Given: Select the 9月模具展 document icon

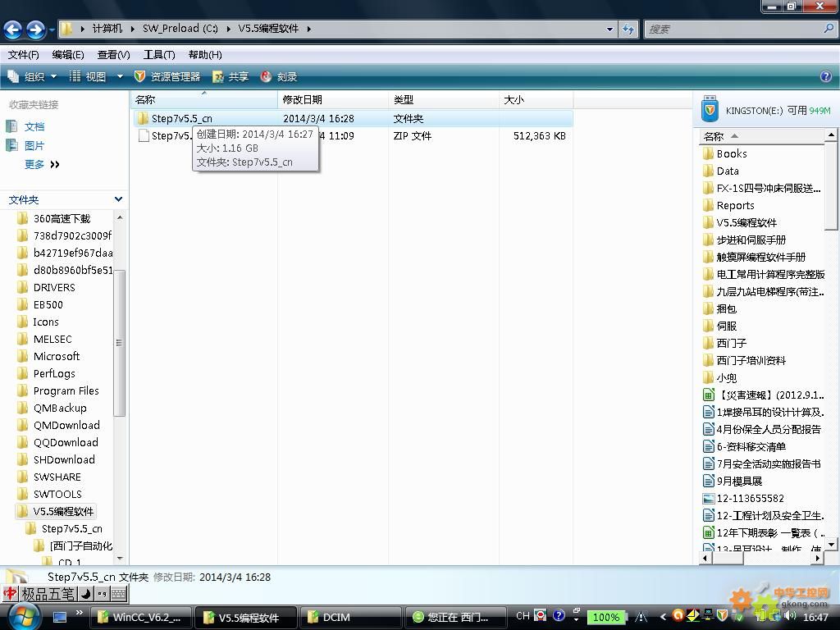Looking at the screenshot, I should tap(708, 481).
